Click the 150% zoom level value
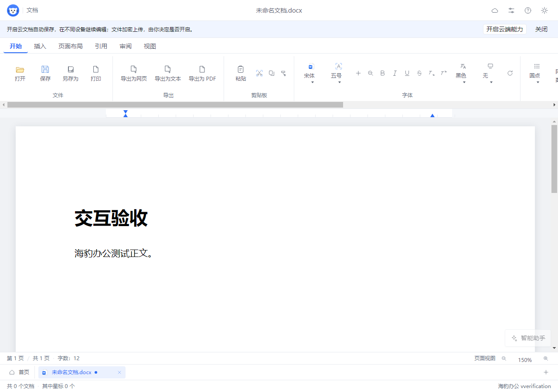This screenshot has width=558, height=392. click(x=525, y=360)
